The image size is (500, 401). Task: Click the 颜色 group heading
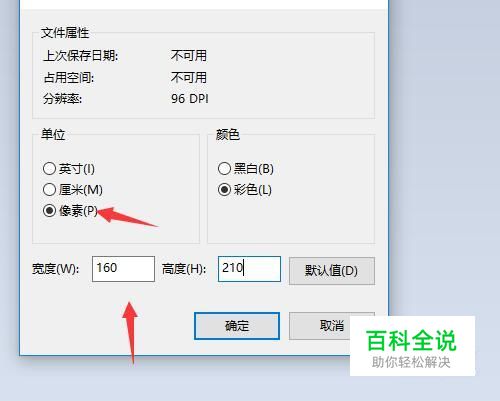click(x=228, y=134)
